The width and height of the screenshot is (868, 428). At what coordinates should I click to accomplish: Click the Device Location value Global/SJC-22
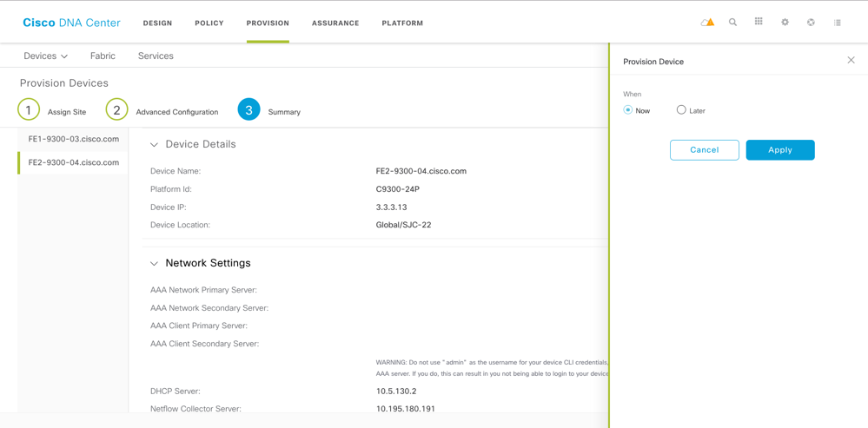pyautogui.click(x=403, y=225)
